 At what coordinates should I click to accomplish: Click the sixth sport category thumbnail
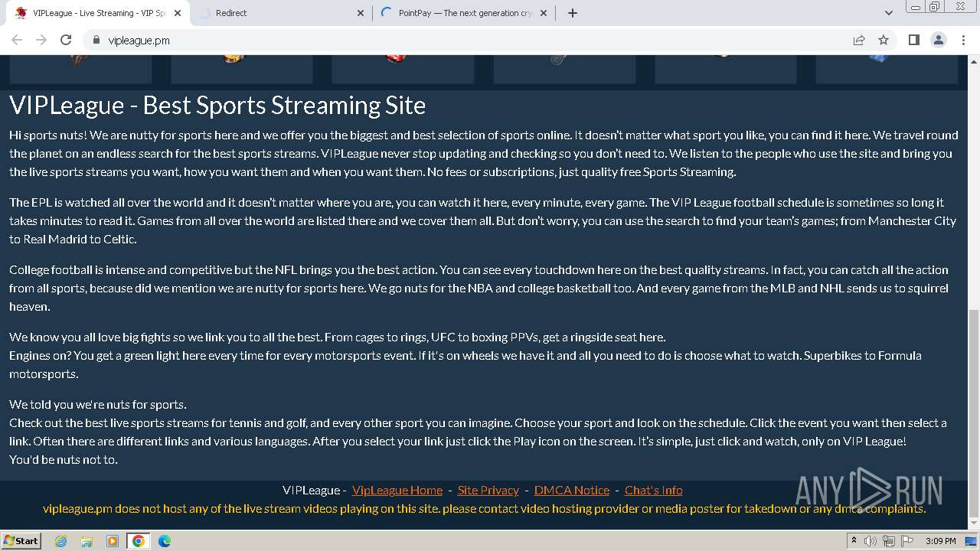(887, 69)
